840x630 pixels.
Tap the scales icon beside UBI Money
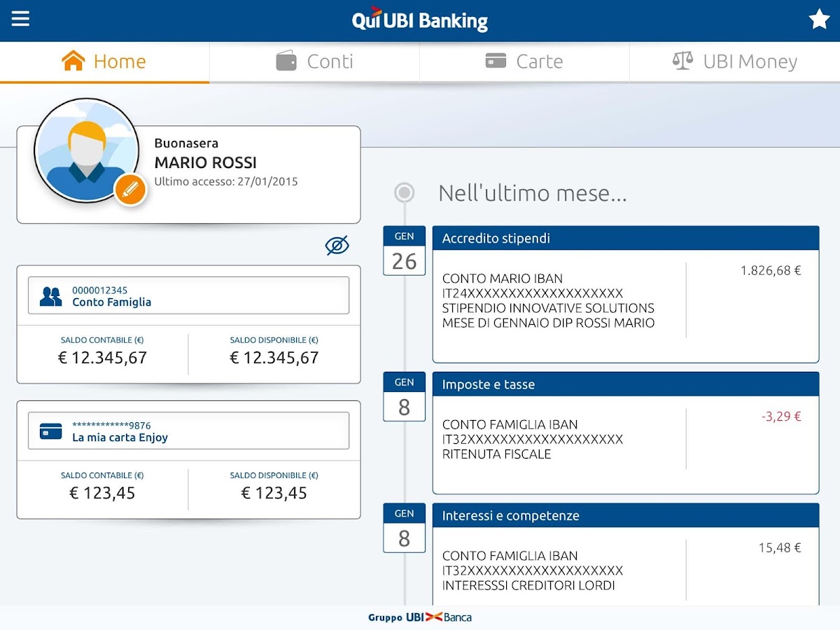682,61
